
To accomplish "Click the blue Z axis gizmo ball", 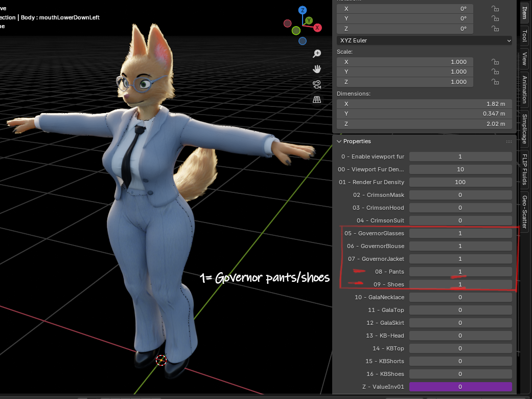I will (303, 10).
